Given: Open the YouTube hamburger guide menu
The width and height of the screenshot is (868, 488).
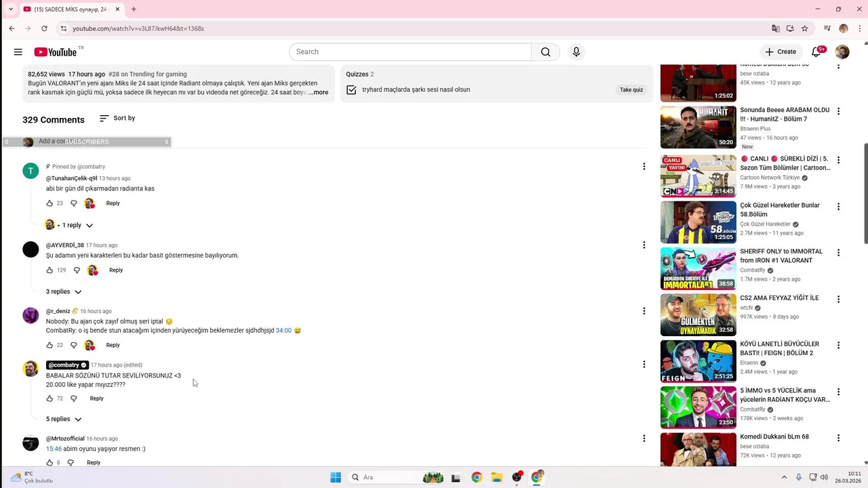Looking at the screenshot, I should tap(18, 52).
